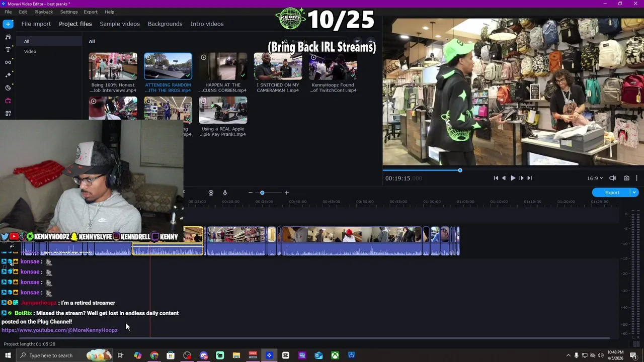644x362 pixels.
Task: Select the store aisle clip on timeline
Action: (x=235, y=241)
